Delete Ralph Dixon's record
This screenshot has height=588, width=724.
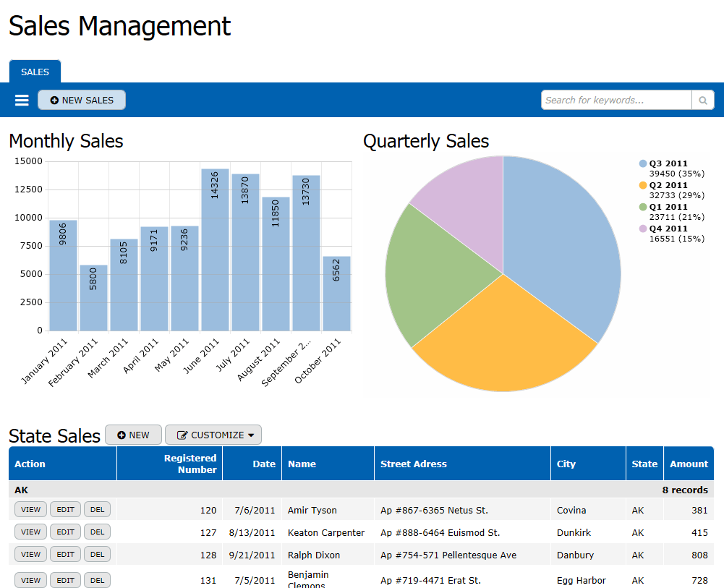(x=97, y=555)
